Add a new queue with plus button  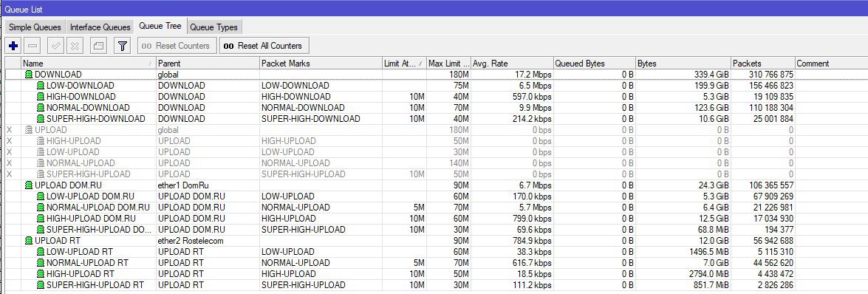(x=13, y=45)
